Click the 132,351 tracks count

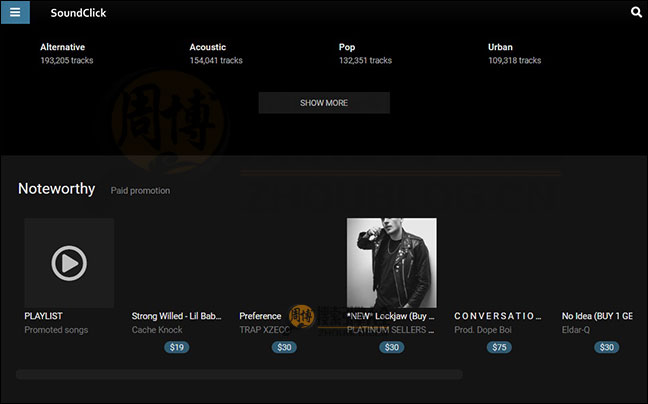(x=365, y=60)
